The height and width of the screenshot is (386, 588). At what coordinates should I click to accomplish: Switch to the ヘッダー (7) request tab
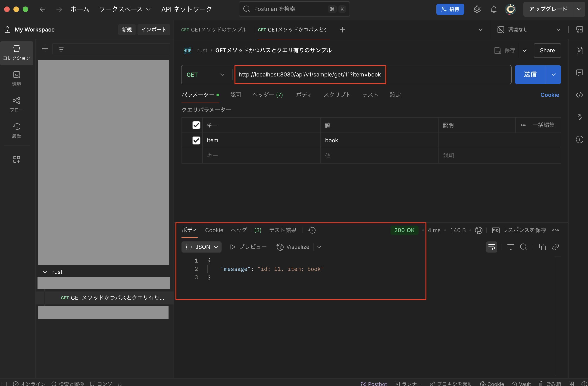[268, 95]
